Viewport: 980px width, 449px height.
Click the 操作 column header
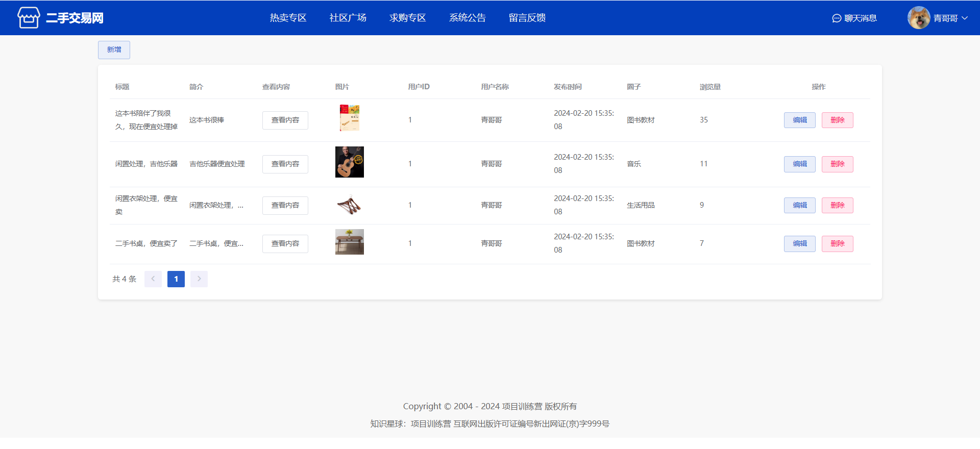(x=819, y=87)
